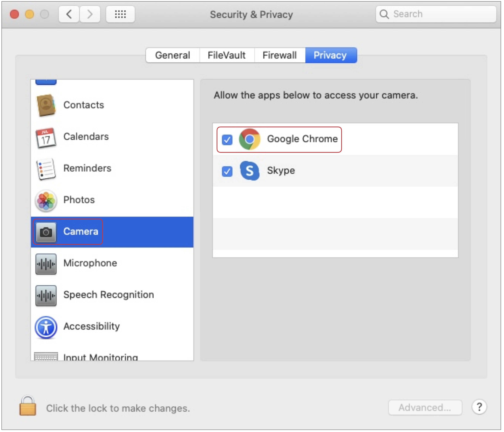Screen dimensions: 504x432
Task: Select the Photos pinwheel icon
Action: click(46, 200)
